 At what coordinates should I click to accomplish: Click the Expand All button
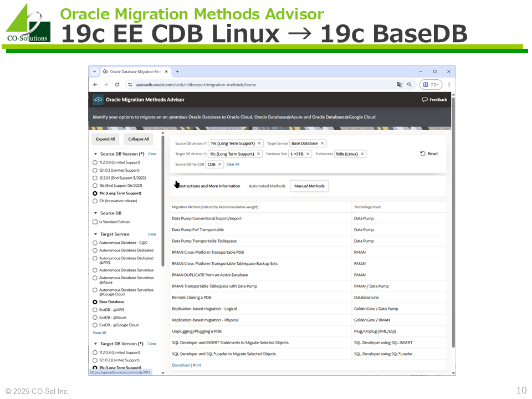tap(105, 139)
